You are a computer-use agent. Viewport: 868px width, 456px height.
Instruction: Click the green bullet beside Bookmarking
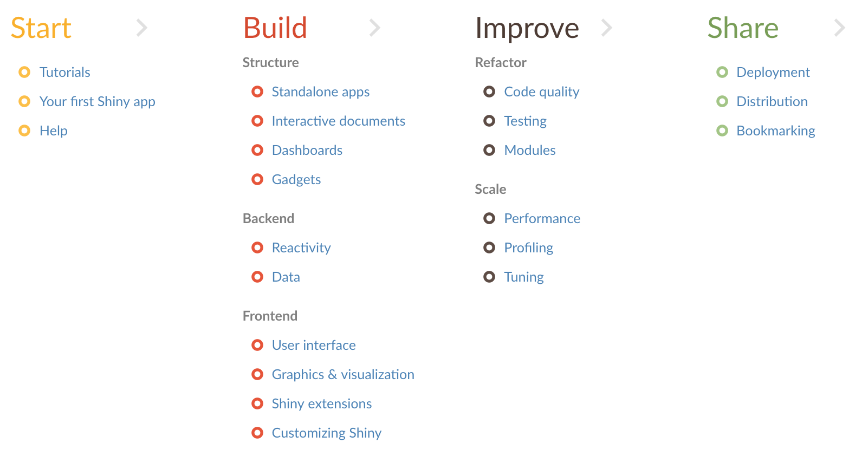(722, 131)
